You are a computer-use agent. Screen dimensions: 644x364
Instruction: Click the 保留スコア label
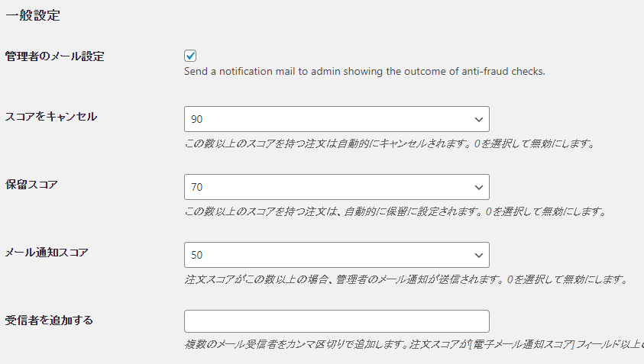31,185
